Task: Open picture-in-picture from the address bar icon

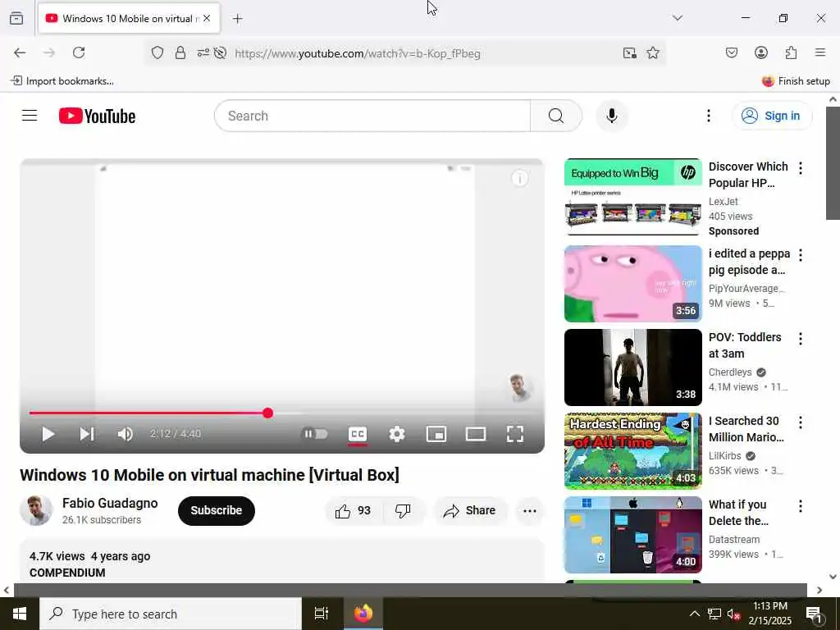Action: click(x=629, y=52)
